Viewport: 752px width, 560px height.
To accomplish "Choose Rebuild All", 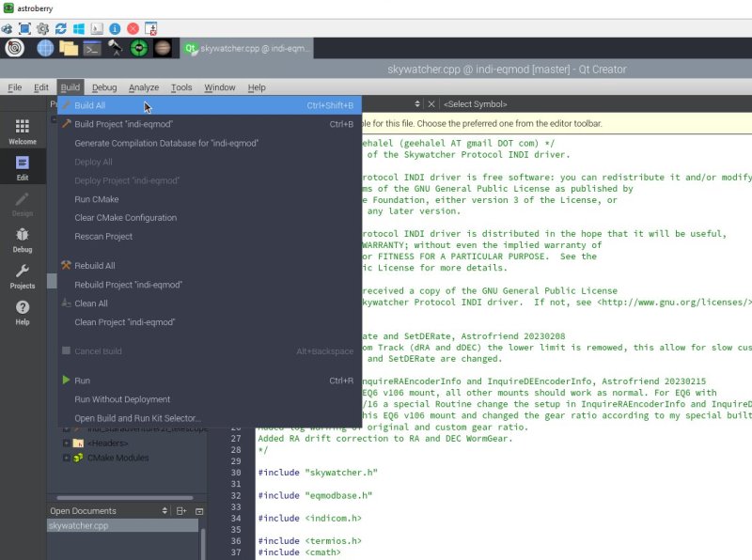I will (210, 266).
